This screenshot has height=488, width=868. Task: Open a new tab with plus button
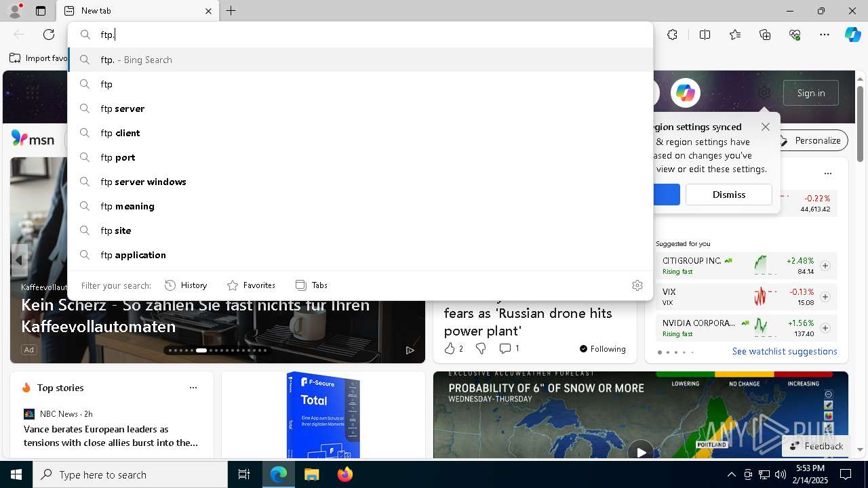click(x=231, y=11)
